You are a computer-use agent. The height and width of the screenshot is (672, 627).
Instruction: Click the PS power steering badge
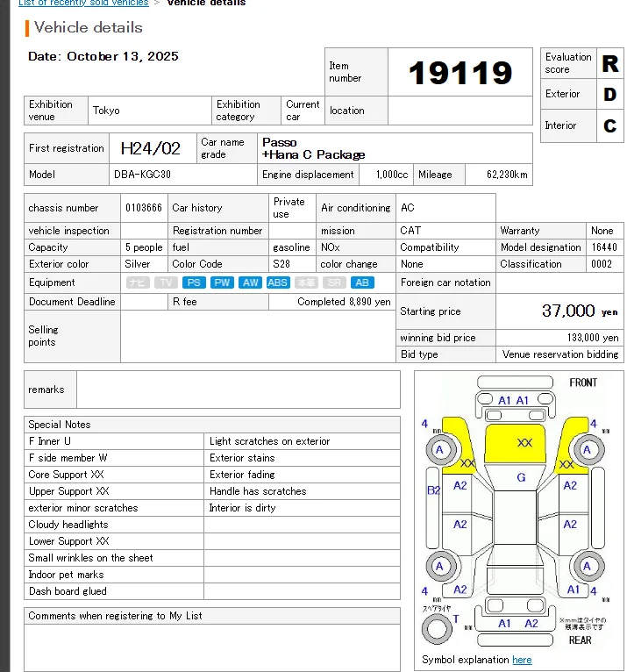(x=194, y=282)
